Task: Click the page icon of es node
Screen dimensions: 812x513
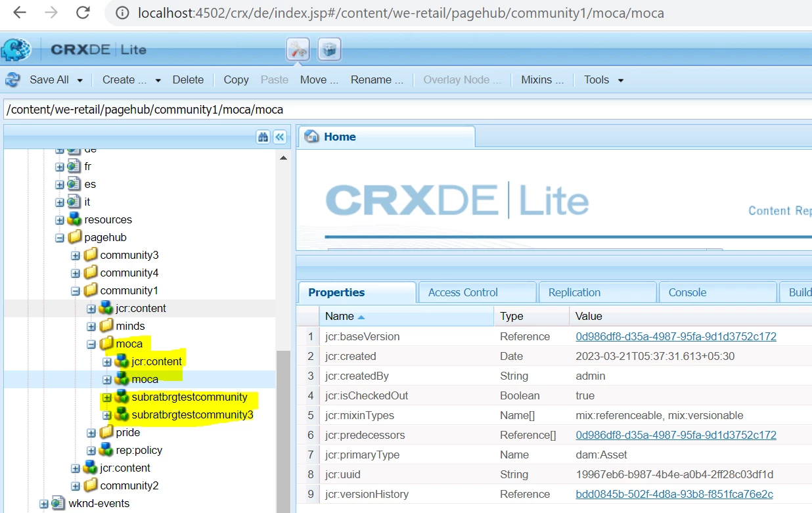Action: (x=74, y=185)
